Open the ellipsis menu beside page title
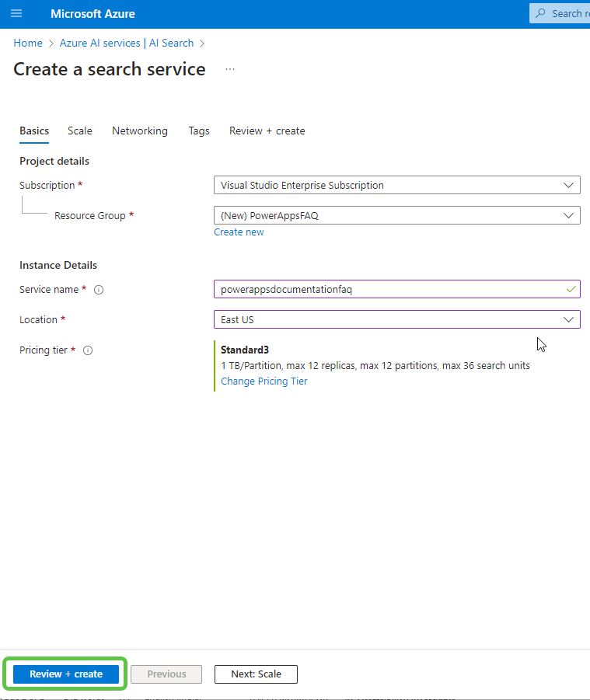This screenshot has width=590, height=700. tap(230, 70)
